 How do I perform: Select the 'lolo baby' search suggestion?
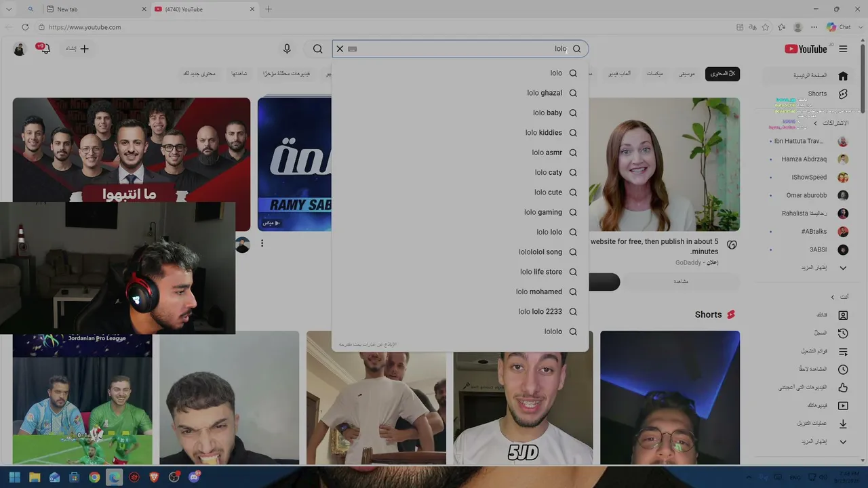460,113
